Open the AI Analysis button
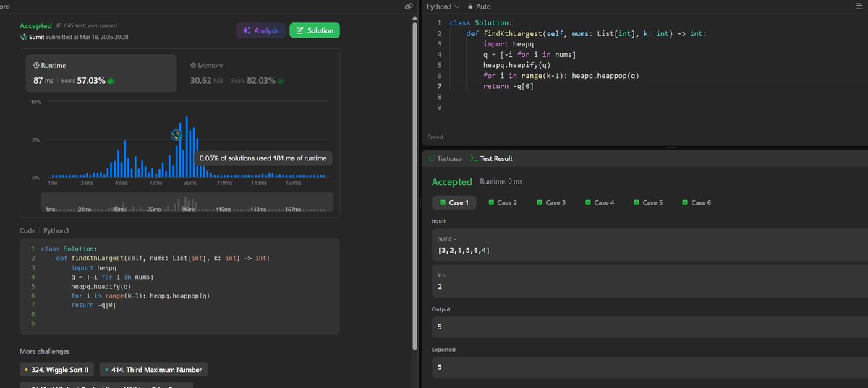Screen dimensions: 868x388 260,30
